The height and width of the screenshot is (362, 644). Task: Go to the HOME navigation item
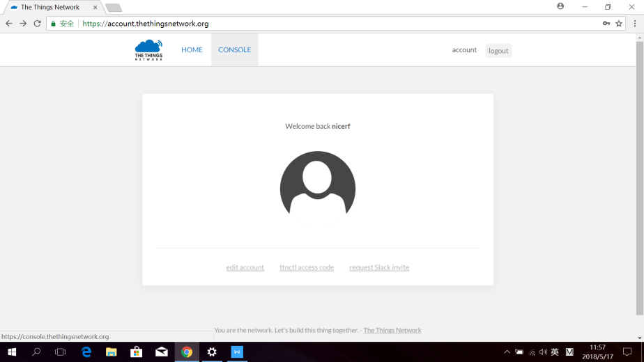pyautogui.click(x=192, y=50)
